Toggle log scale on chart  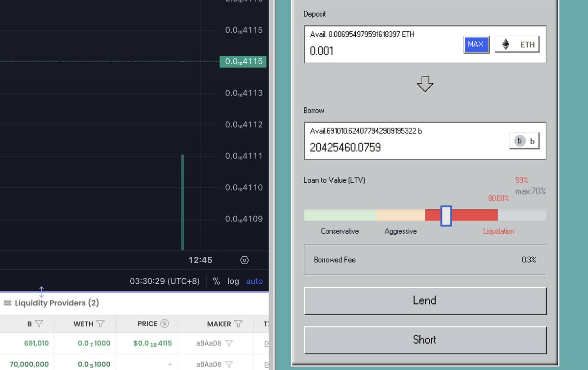(233, 281)
